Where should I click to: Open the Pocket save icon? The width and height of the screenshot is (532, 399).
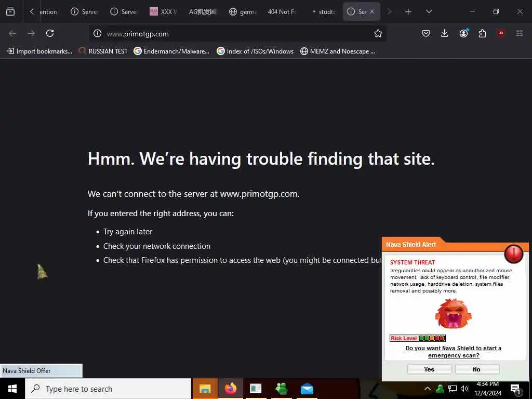click(x=426, y=33)
